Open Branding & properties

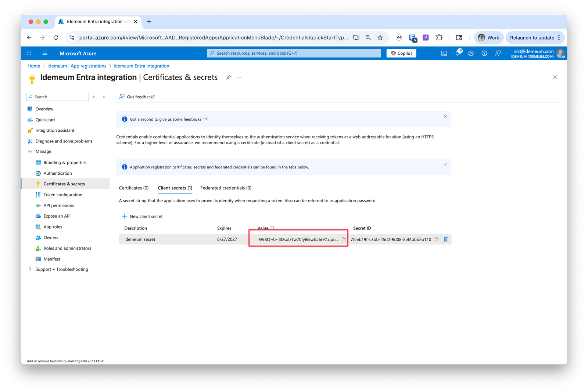tap(65, 163)
